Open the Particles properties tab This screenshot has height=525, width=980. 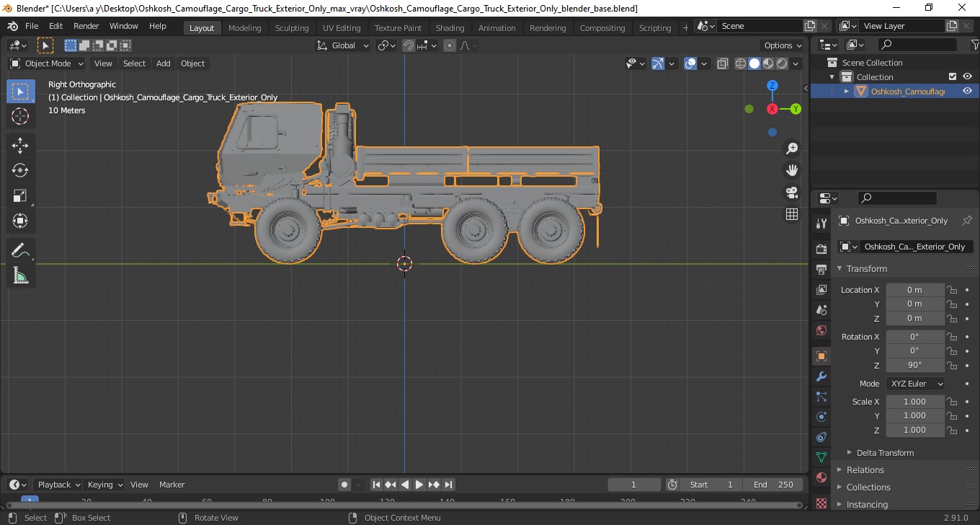click(x=821, y=397)
